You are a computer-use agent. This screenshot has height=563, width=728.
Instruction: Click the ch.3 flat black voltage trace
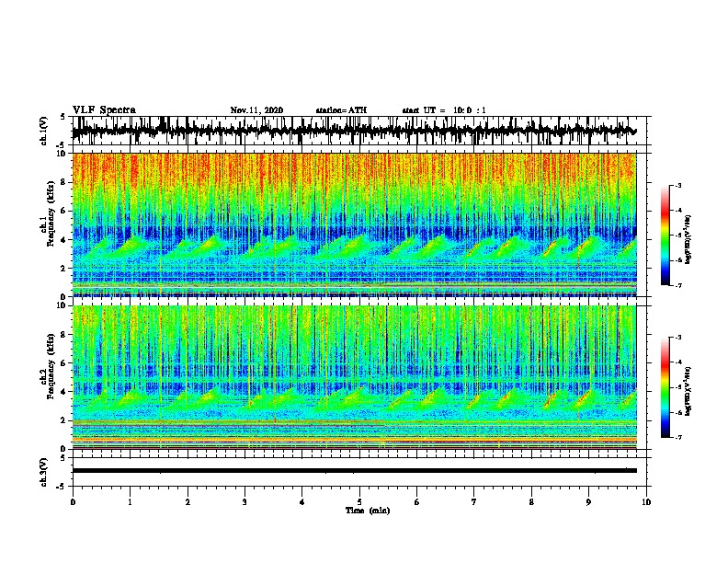[354, 471]
